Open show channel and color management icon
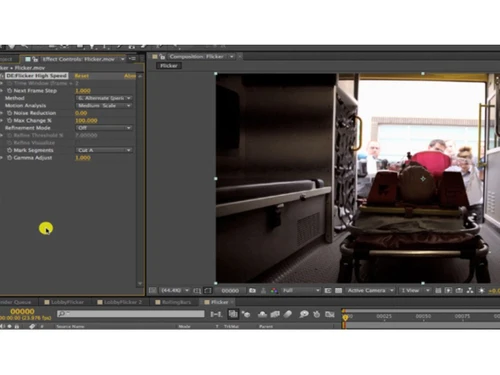 274,291
